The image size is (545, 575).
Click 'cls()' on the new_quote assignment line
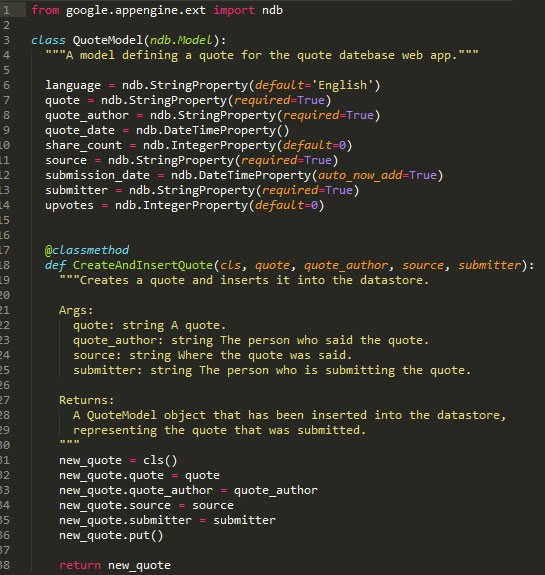point(160,461)
